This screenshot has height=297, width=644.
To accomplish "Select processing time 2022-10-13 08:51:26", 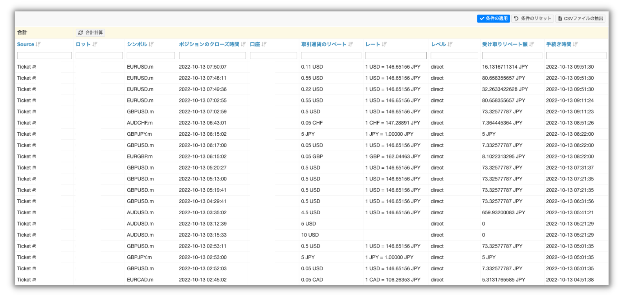I will [570, 123].
